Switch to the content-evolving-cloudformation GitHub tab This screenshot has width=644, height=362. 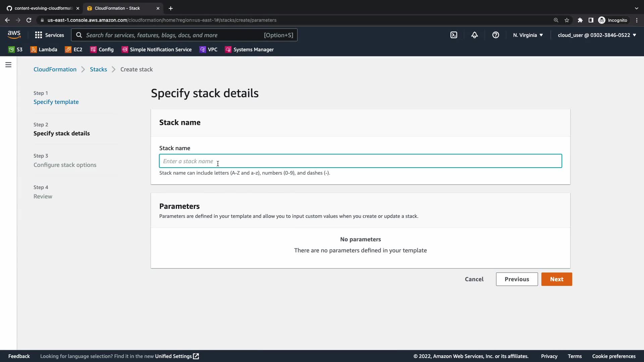[43, 8]
